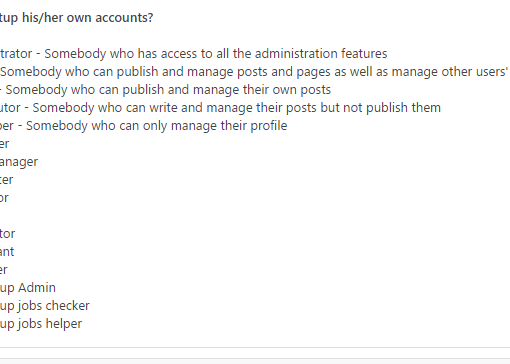Select the 'up jobs helper' role option
This screenshot has height=364, width=510.
[41, 324]
